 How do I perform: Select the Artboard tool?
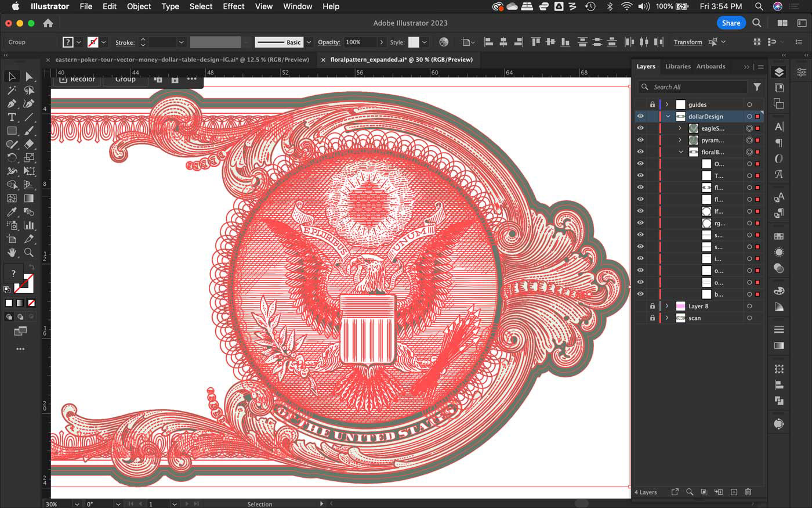point(12,239)
